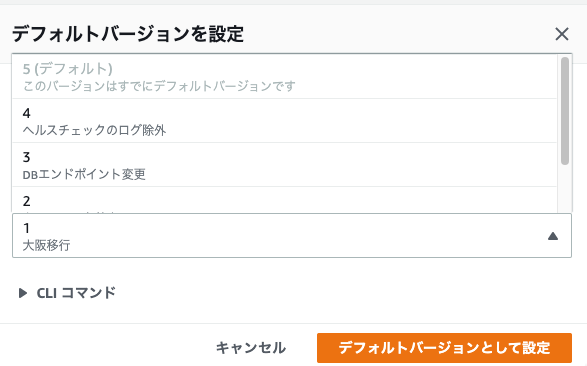Click the number 4 in the list
Image resolution: width=587 pixels, height=366 pixels.
coord(27,113)
